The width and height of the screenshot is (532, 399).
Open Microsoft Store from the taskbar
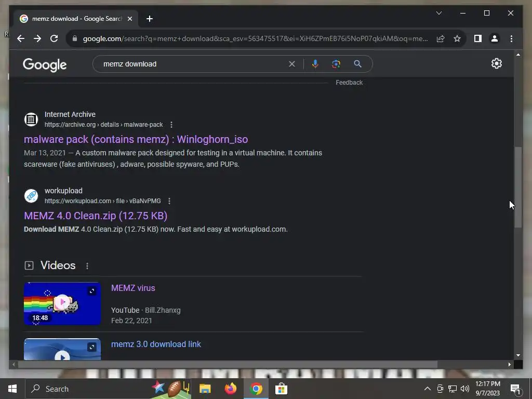281,389
